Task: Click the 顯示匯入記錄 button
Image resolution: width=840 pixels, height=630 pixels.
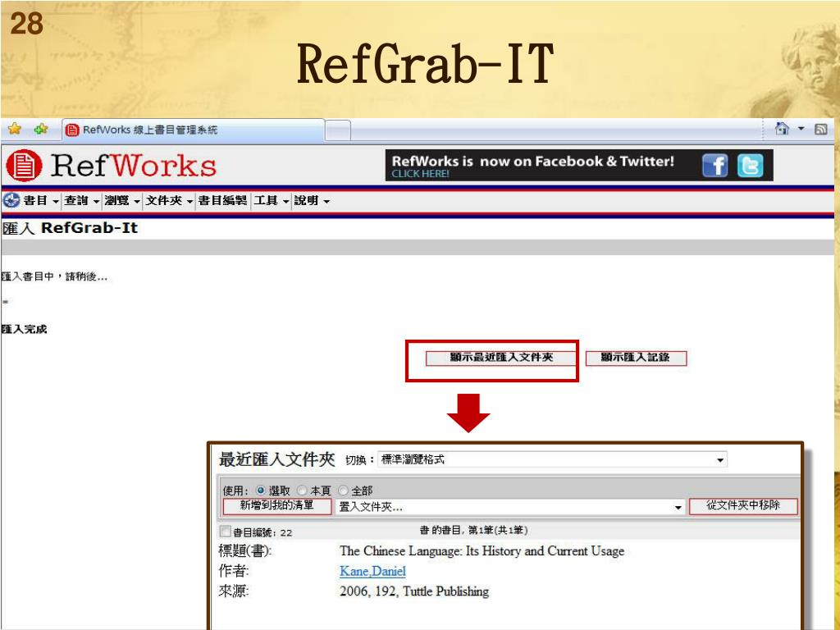Action: pyautogui.click(x=636, y=358)
